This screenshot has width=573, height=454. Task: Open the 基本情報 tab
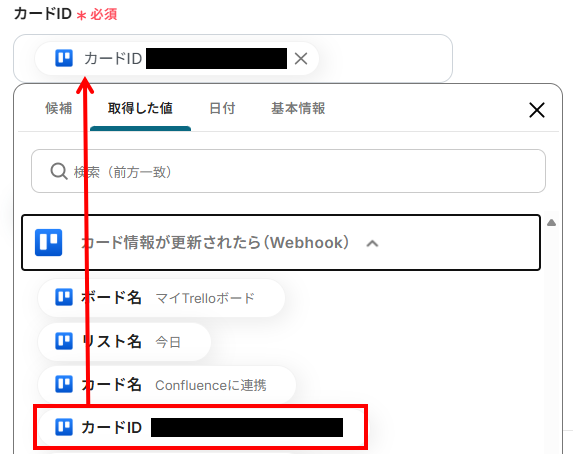tap(298, 109)
